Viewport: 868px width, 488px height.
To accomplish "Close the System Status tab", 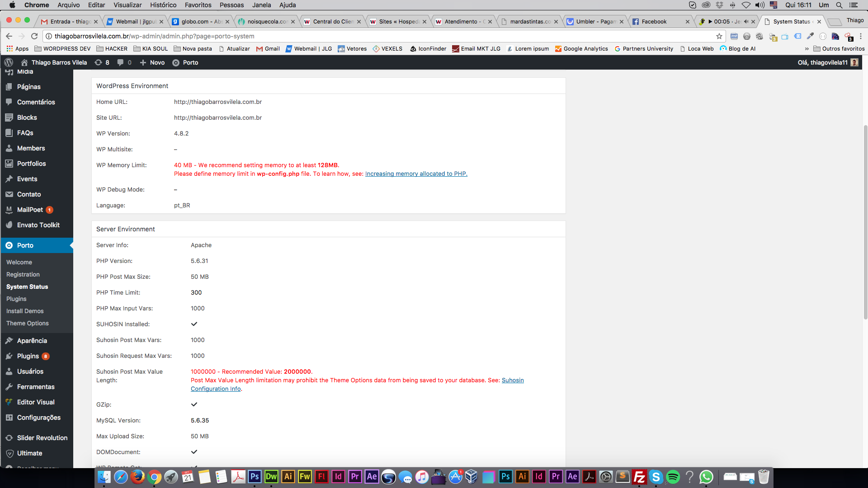I will coord(819,22).
